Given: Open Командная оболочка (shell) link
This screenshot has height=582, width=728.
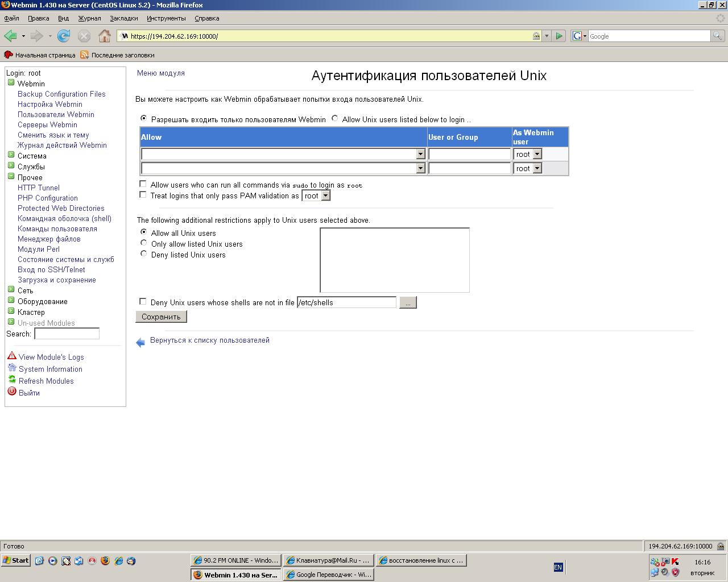Looking at the screenshot, I should point(64,218).
